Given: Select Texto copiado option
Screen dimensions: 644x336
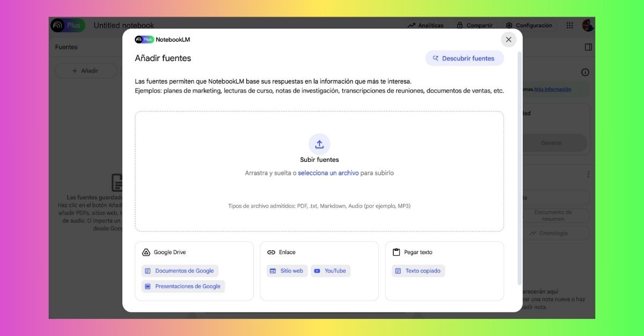Looking at the screenshot, I should click(418, 271).
